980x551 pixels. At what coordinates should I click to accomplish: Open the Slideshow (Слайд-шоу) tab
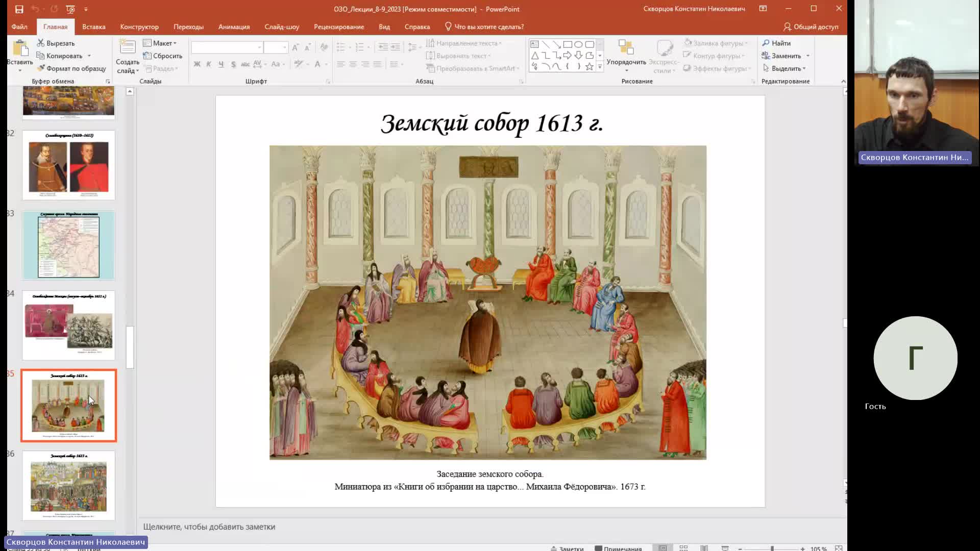click(282, 27)
